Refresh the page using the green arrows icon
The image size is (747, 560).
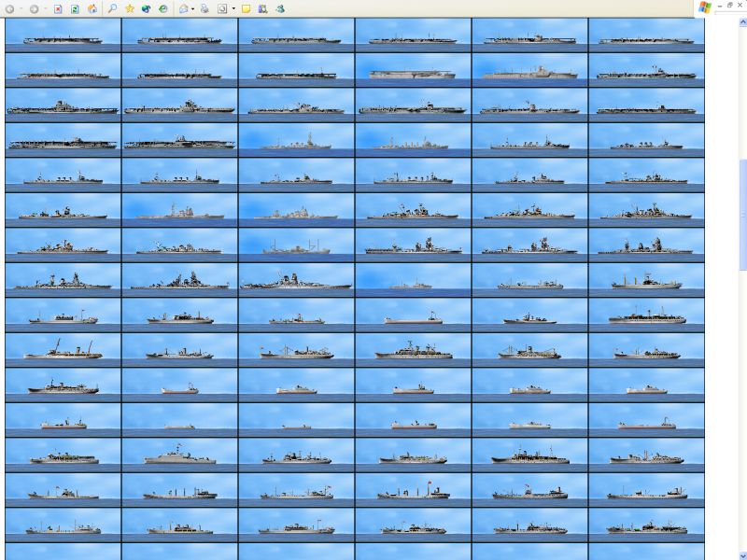pyautogui.click(x=76, y=9)
